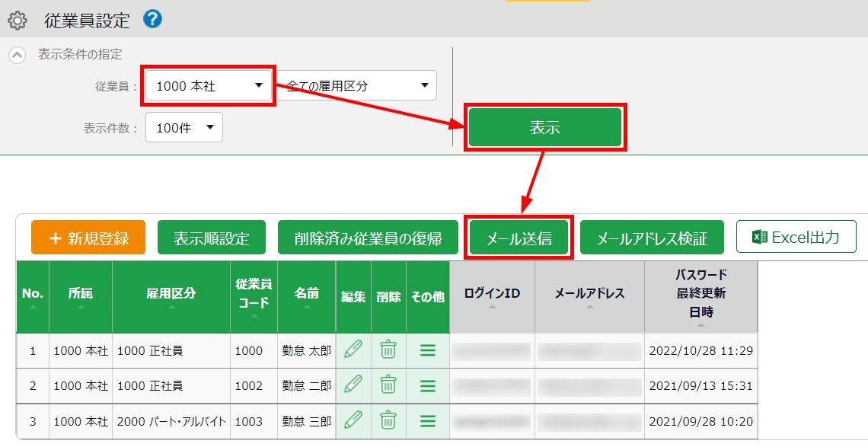The image size is (868, 447).
Task: Expand the 全ての雇用区分 dropdown
Action: pyautogui.click(x=356, y=86)
